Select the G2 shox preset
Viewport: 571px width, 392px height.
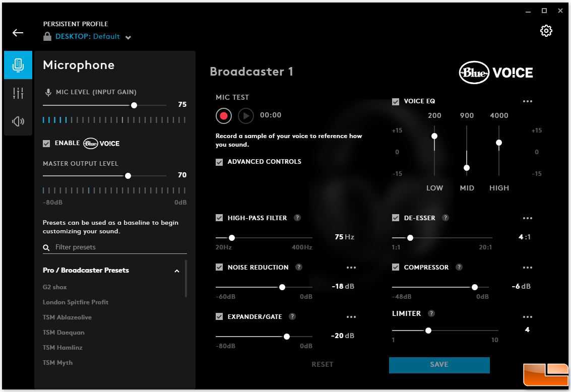click(54, 287)
